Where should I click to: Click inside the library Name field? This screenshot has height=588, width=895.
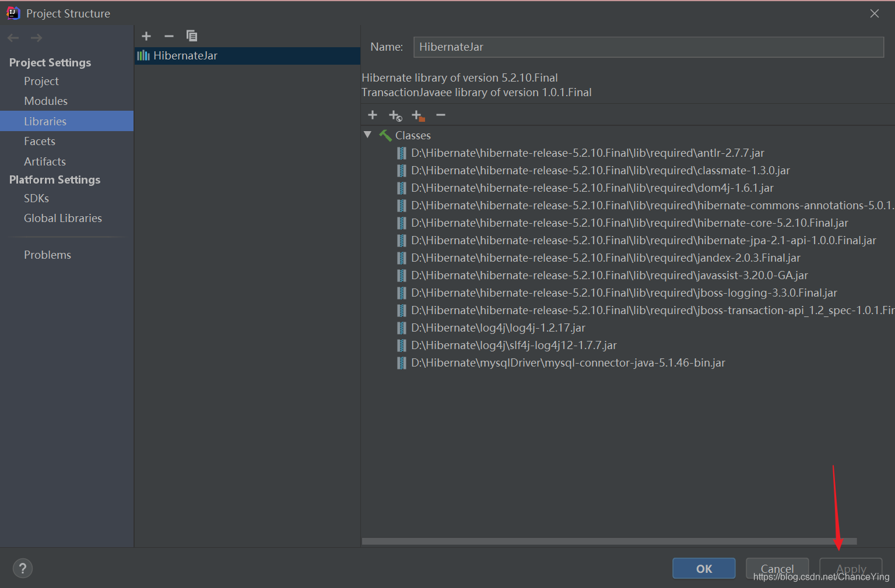648,47
